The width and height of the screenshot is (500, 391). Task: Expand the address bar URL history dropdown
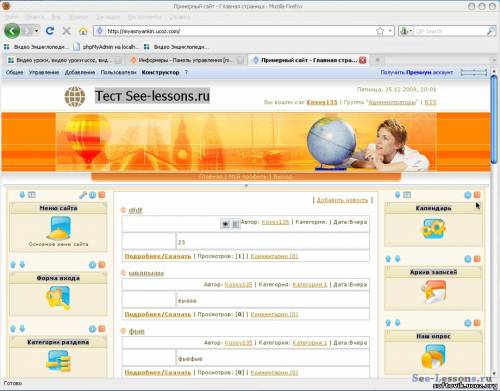tap(390, 31)
